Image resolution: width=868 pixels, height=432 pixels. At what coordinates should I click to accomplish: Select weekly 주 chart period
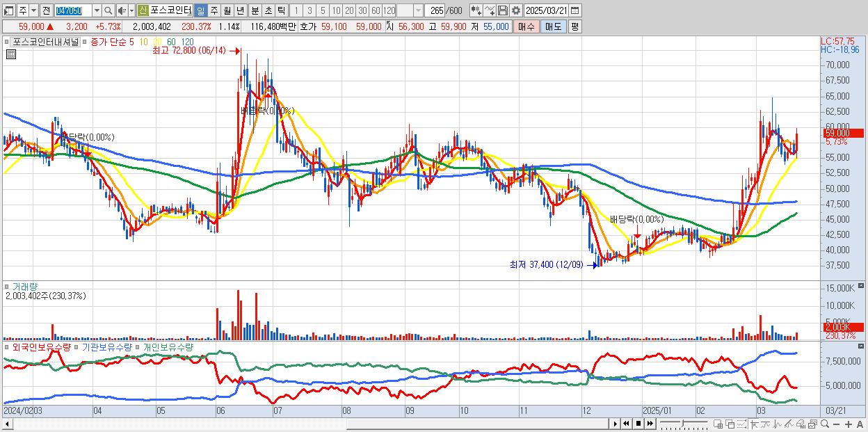214,10
